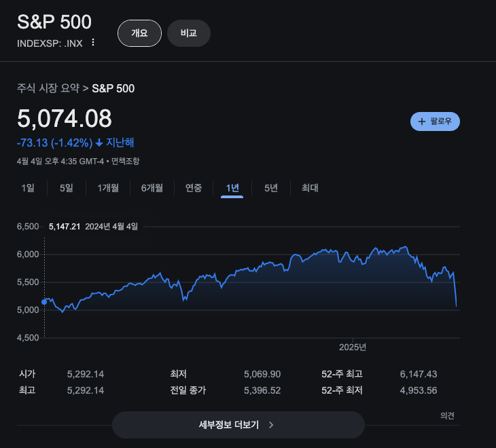Open the 의견 feedback link
Screen dimensions: 496x448
(447, 415)
